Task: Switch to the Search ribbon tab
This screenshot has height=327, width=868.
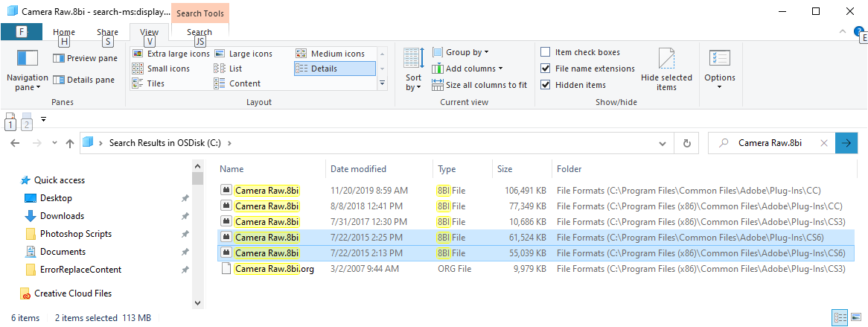Action: point(200,33)
